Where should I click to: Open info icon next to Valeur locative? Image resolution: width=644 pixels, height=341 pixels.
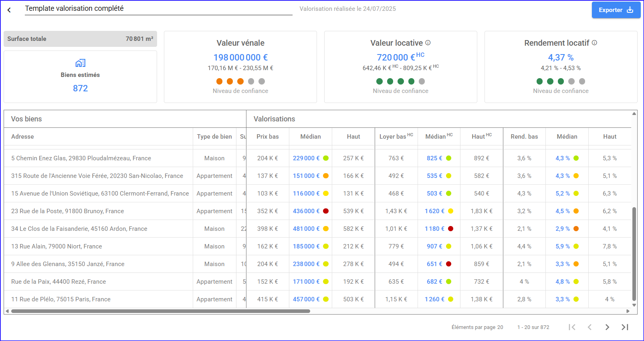pyautogui.click(x=428, y=42)
